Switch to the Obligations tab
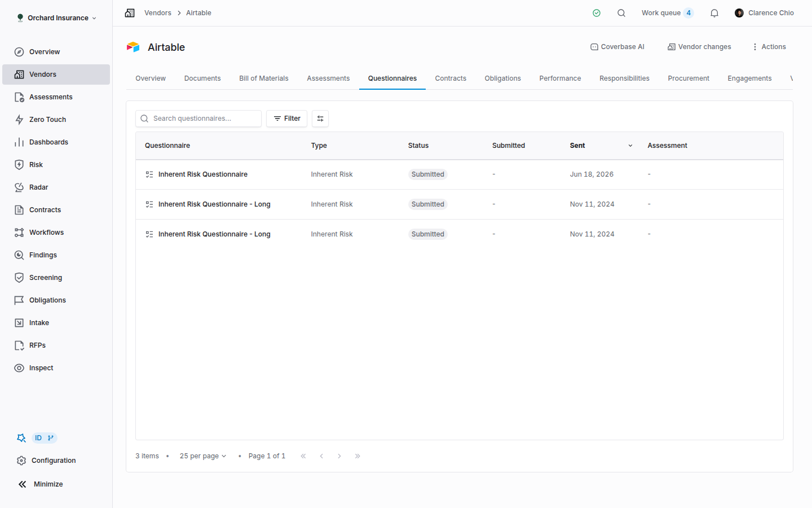812x508 pixels. (503, 78)
